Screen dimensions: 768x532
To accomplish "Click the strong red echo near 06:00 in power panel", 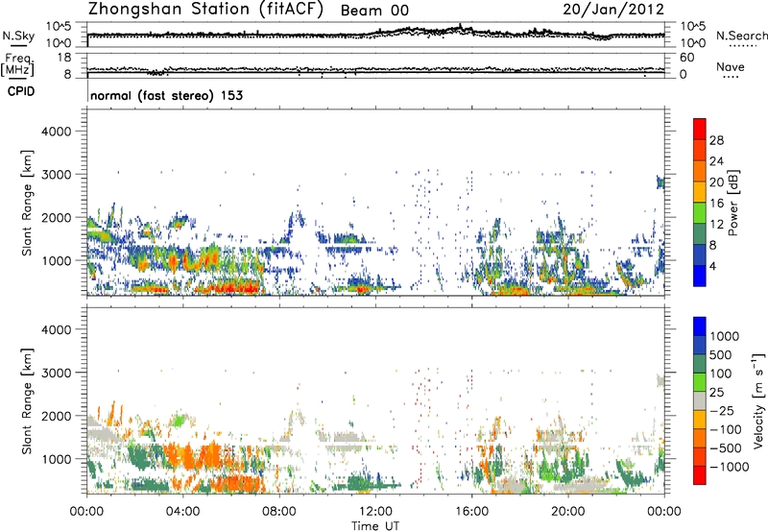I will click(x=235, y=288).
